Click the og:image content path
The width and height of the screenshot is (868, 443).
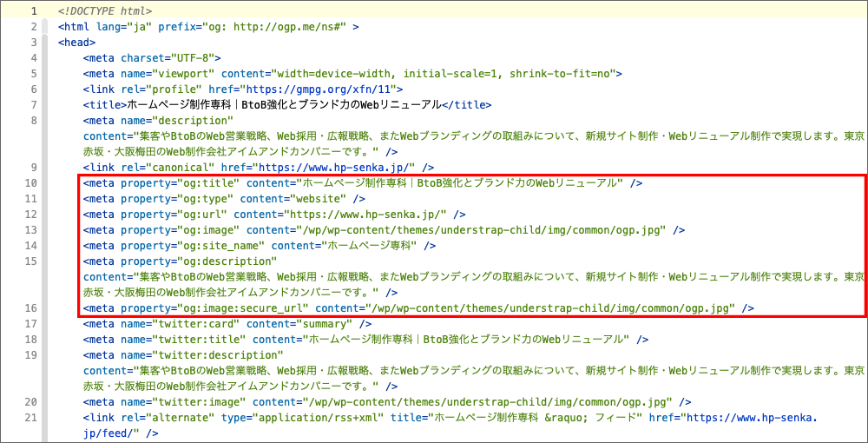point(481,229)
